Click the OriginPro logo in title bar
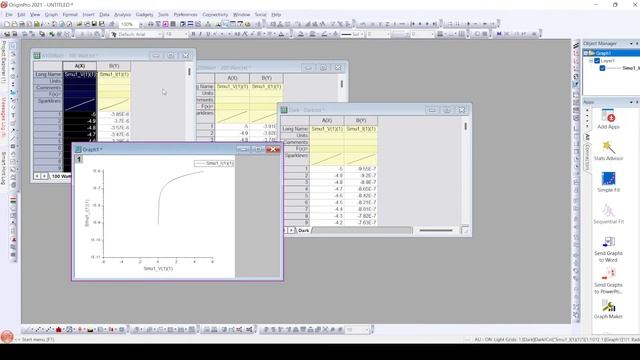 pyautogui.click(x=4, y=4)
